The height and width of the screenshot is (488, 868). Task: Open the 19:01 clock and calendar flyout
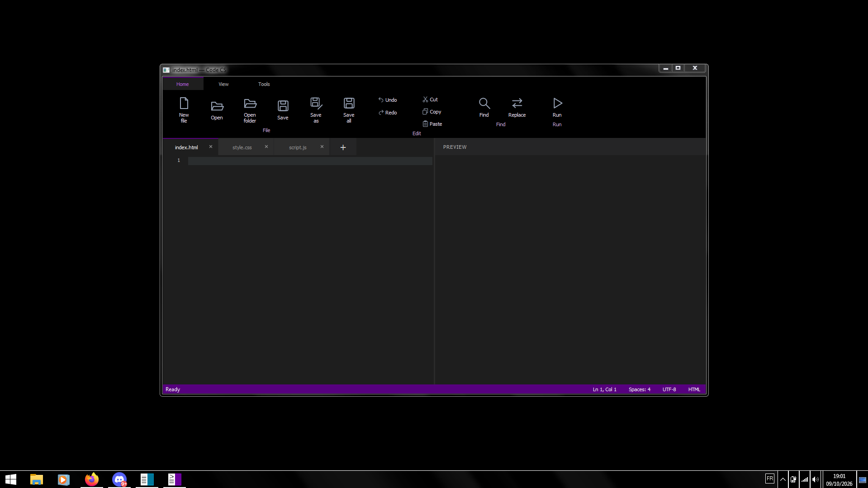tap(840, 480)
